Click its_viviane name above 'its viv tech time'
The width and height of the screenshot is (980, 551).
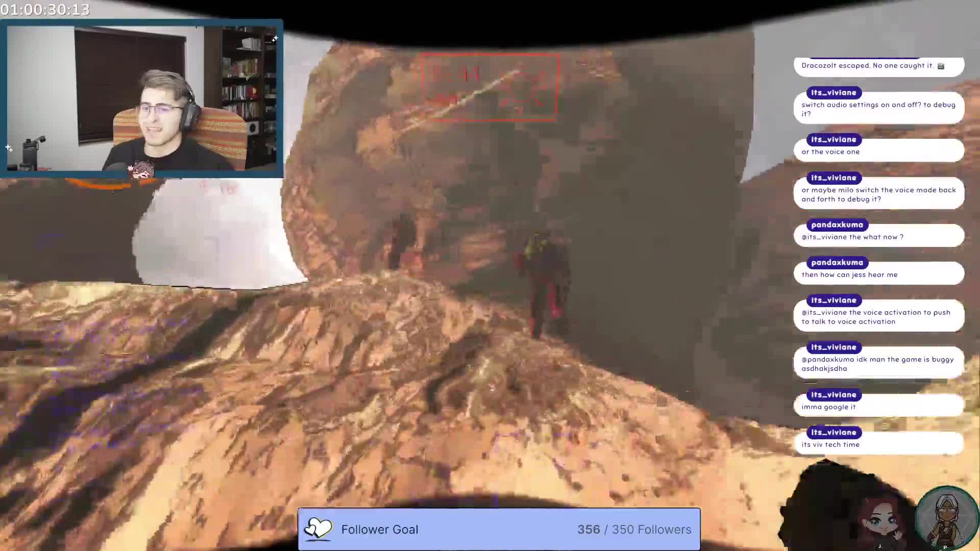click(x=834, y=432)
